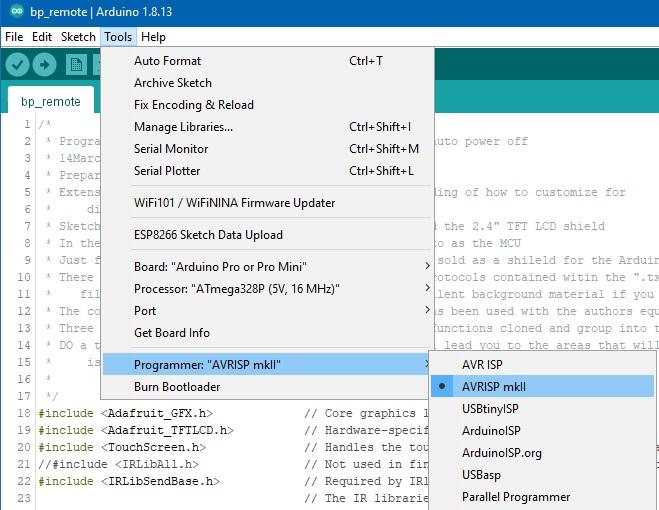The image size is (659, 510).
Task: Open the File menu
Action: pyautogui.click(x=14, y=37)
